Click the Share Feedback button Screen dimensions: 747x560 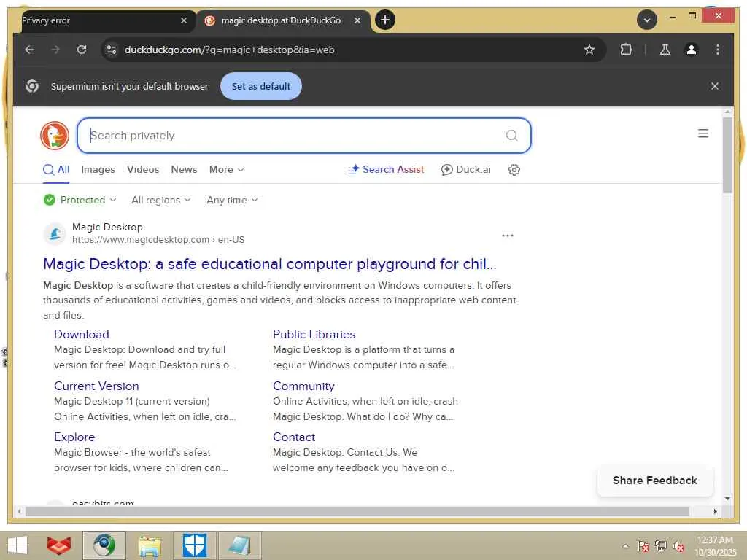tap(654, 481)
